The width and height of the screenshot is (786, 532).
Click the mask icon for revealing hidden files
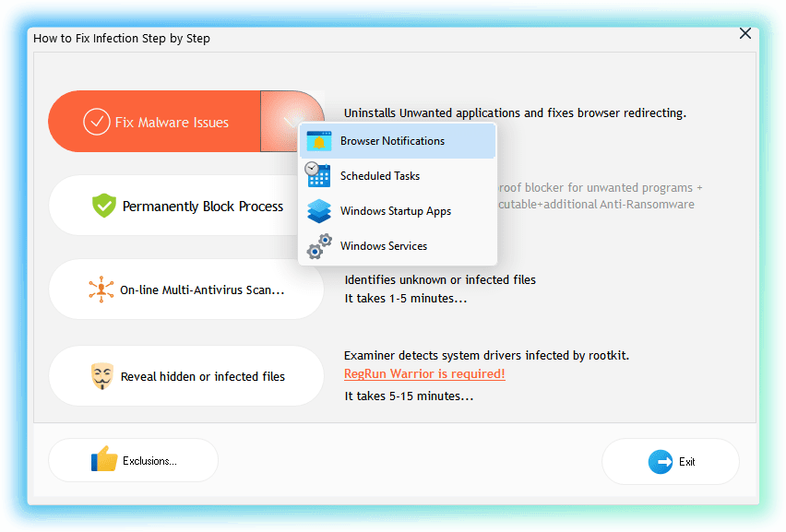pyautogui.click(x=101, y=376)
